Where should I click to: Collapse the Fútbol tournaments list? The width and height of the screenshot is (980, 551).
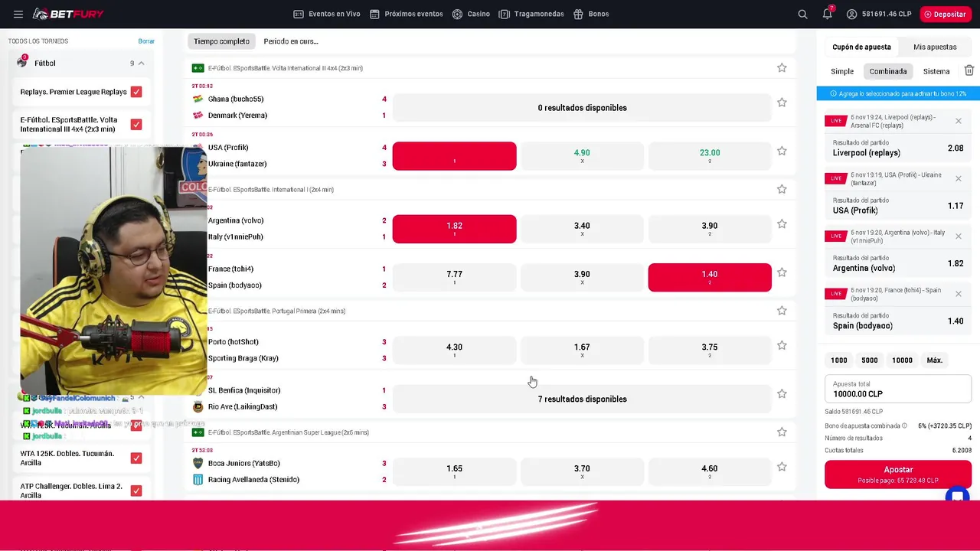click(141, 63)
